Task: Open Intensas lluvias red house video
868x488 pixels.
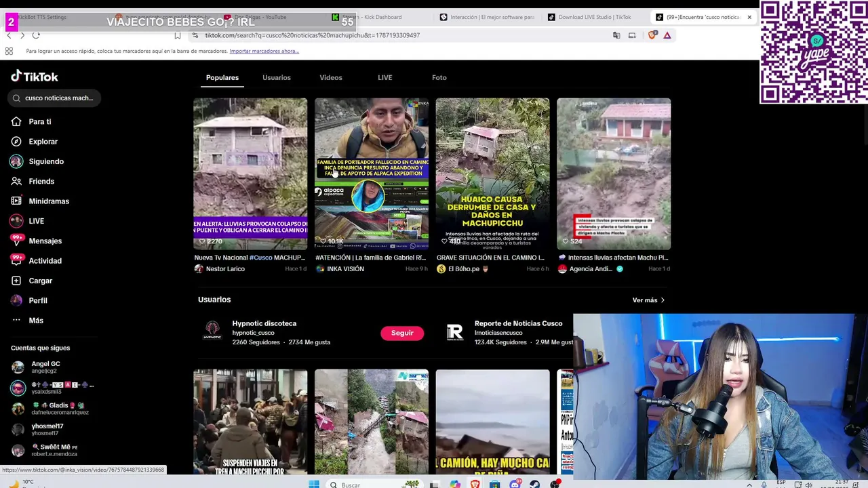Action: [614, 174]
